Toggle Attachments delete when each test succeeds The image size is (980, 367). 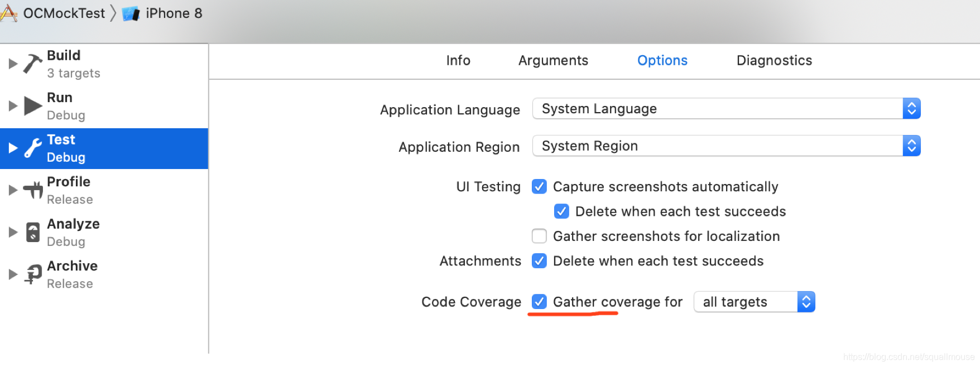click(x=539, y=260)
